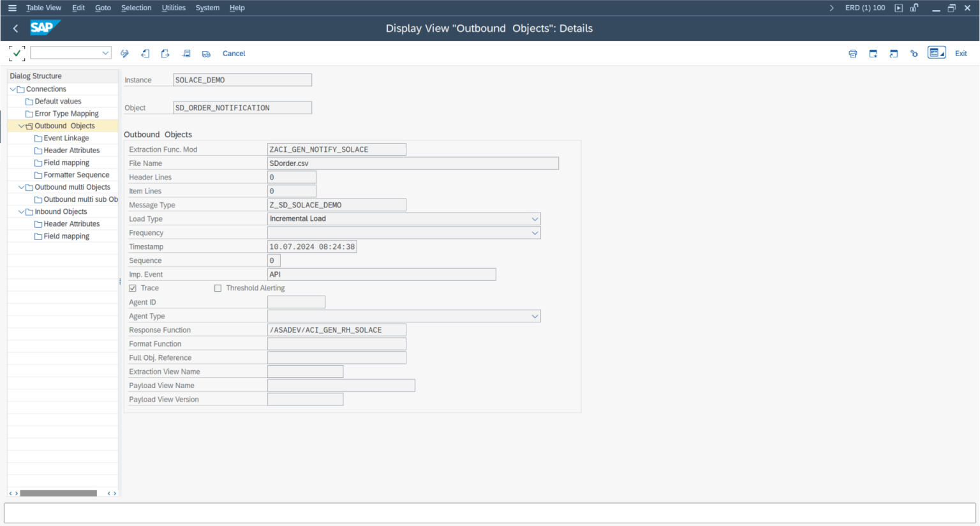Click the Enter checkmark icon
Screen dimensions: 980x526
click(17, 53)
